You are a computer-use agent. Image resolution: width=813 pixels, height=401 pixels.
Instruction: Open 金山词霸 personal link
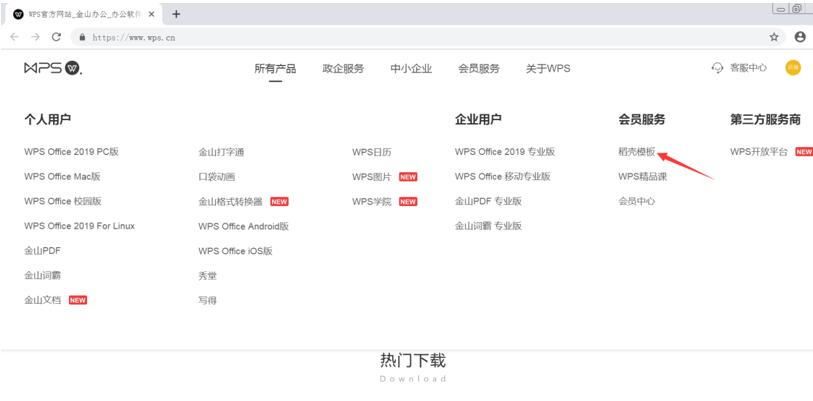click(x=43, y=275)
